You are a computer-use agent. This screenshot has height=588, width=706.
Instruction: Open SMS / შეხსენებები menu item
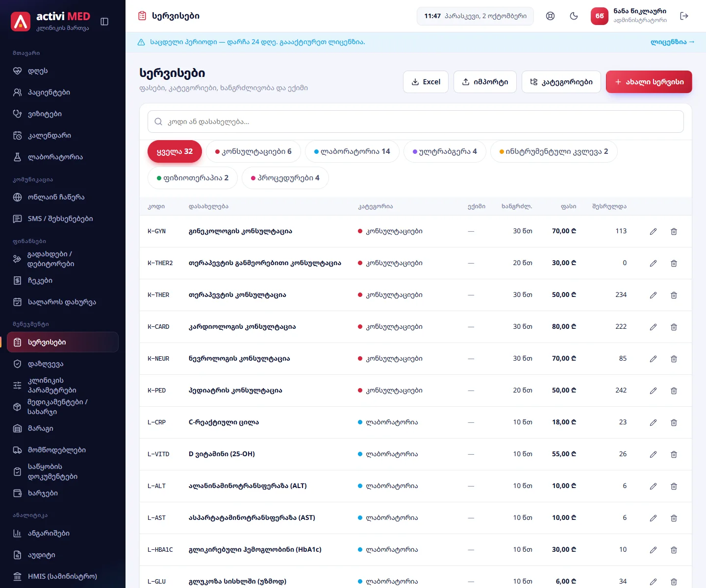[x=63, y=219]
